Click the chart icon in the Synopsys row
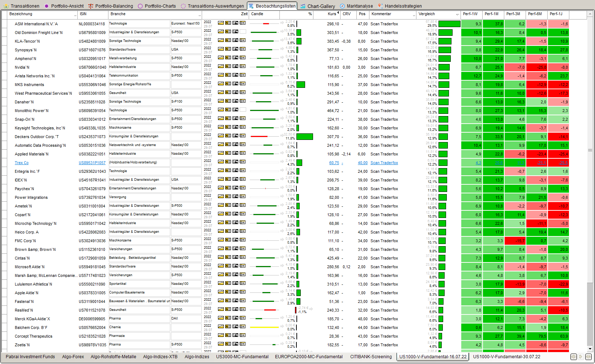 (221, 49)
